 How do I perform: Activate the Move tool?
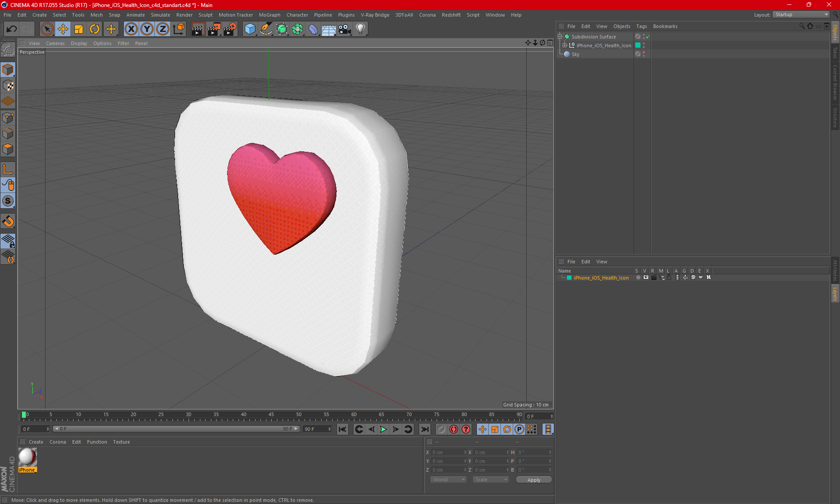[x=63, y=29]
